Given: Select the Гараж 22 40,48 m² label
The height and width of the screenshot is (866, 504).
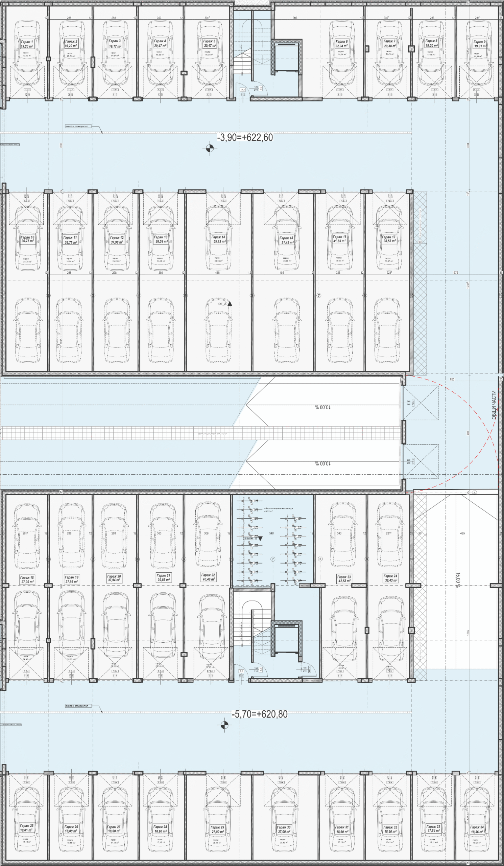Looking at the screenshot, I should click(208, 577).
